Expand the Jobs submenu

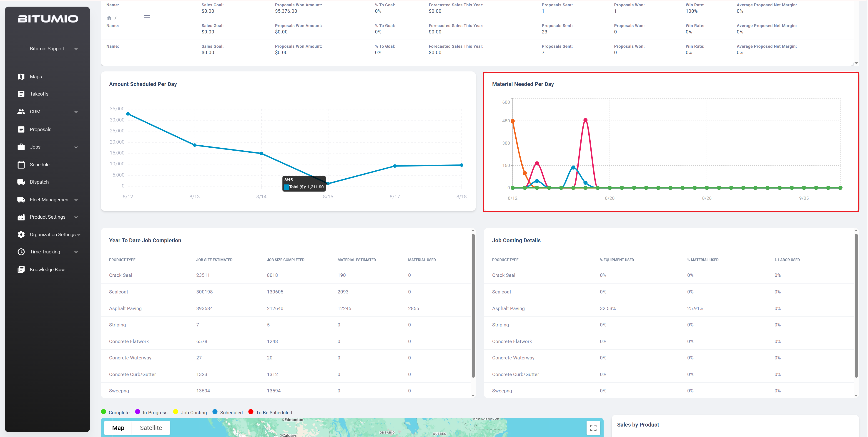76,147
